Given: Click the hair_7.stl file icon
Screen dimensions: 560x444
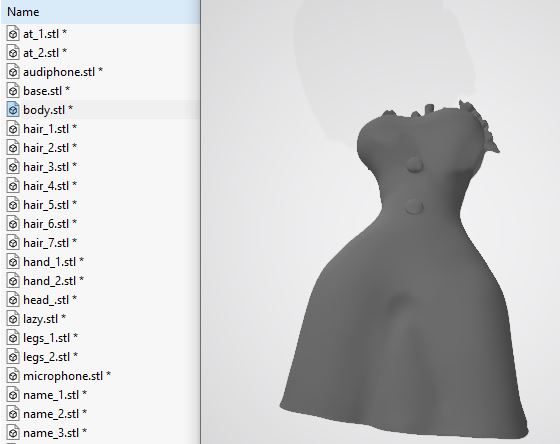Looking at the screenshot, I should click(13, 243).
